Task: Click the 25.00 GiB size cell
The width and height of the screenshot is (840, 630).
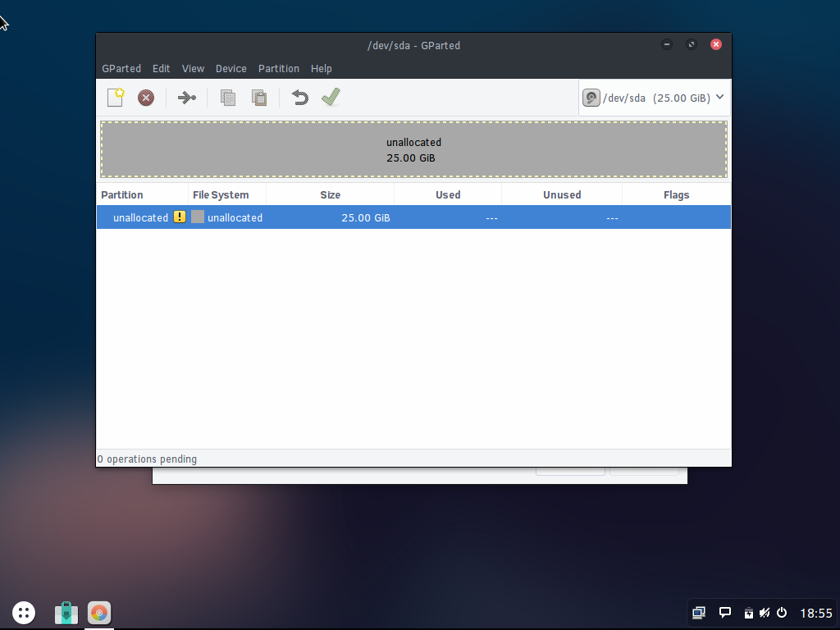Action: click(366, 218)
